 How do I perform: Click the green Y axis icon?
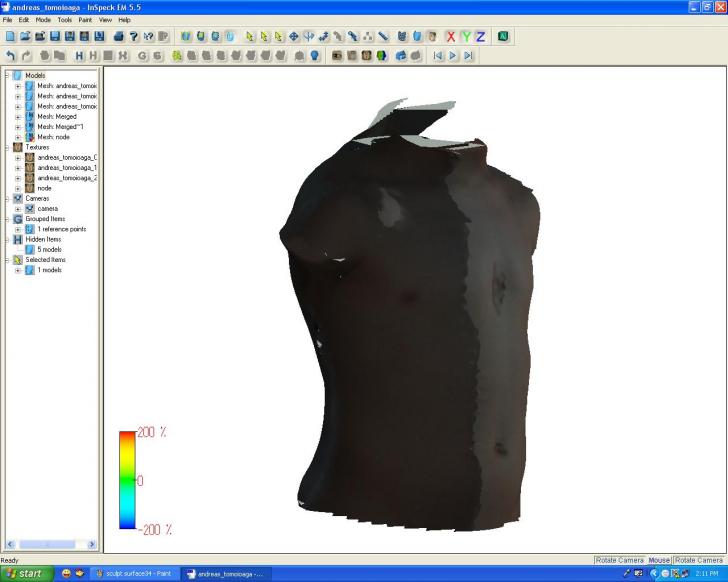pyautogui.click(x=466, y=37)
